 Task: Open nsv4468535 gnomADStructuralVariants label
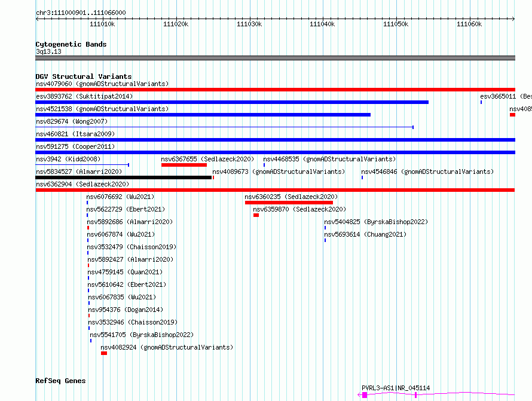tap(329, 159)
